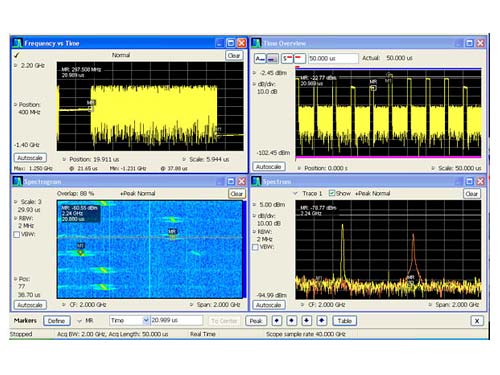Screen dimensions: 500x375
Task: Click the fourth marker peak arrow before Table
Action: (x=322, y=321)
